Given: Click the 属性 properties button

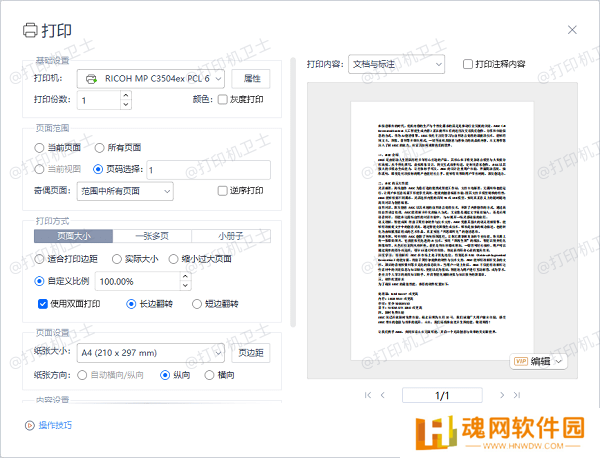Looking at the screenshot, I should pos(251,79).
